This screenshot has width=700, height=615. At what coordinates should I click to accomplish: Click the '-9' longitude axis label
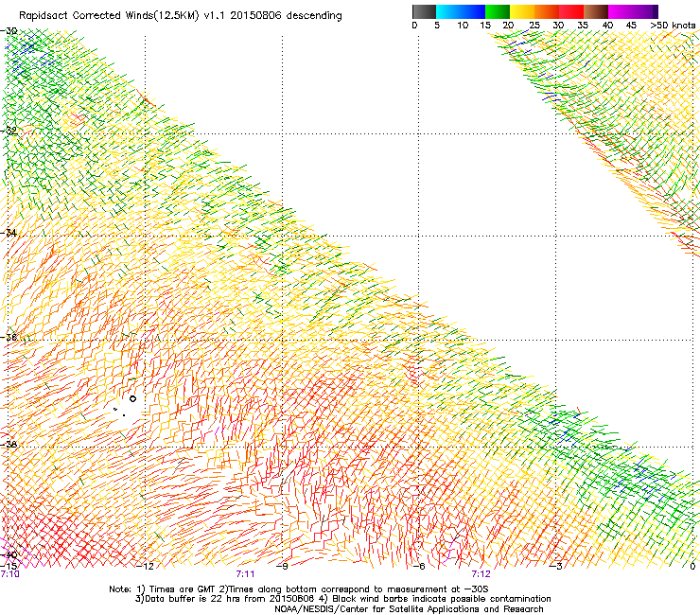[282, 567]
